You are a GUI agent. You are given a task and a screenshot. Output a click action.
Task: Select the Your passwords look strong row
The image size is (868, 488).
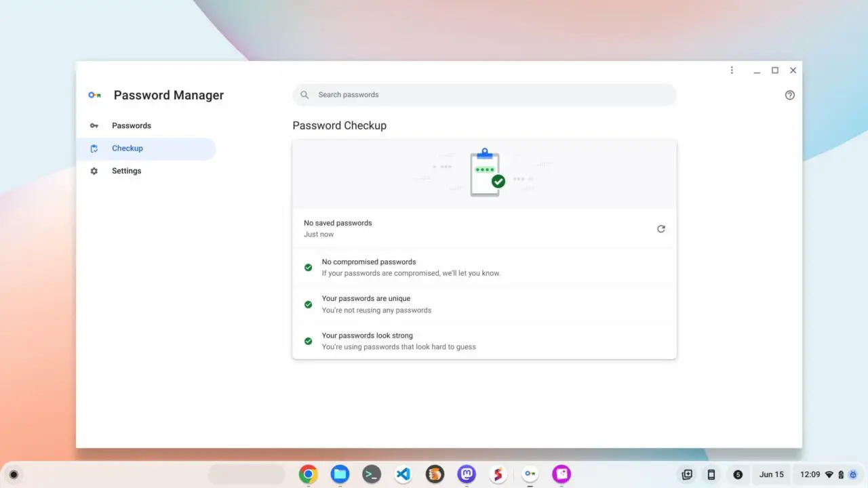(x=484, y=341)
